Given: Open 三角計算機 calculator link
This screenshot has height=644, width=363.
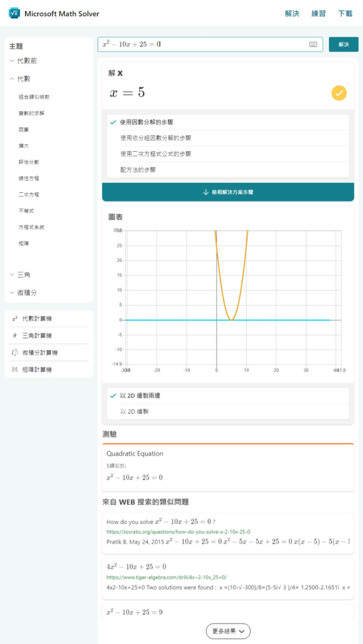Looking at the screenshot, I should pos(37,336).
